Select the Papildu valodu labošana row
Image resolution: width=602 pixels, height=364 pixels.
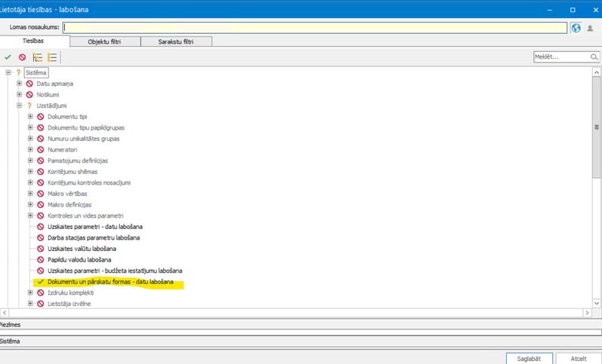(79, 260)
